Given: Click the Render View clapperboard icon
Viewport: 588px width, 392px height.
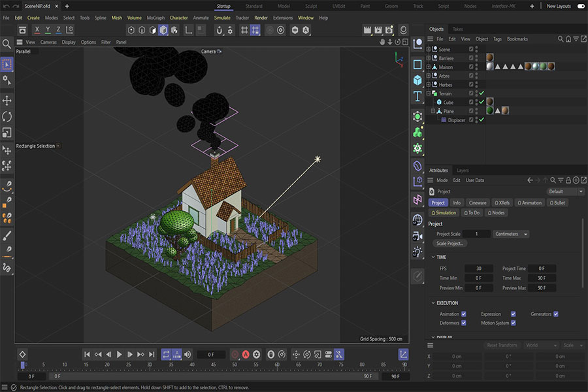Looking at the screenshot, I should pyautogui.click(x=367, y=30).
